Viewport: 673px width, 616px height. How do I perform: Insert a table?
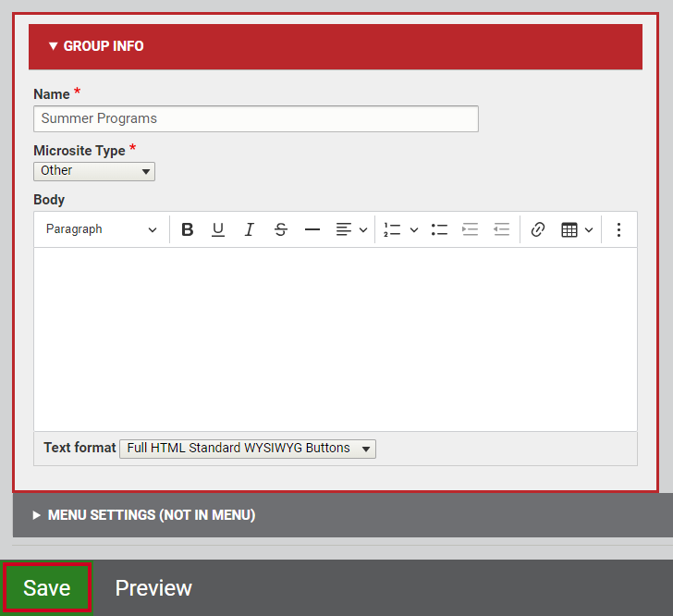click(569, 229)
